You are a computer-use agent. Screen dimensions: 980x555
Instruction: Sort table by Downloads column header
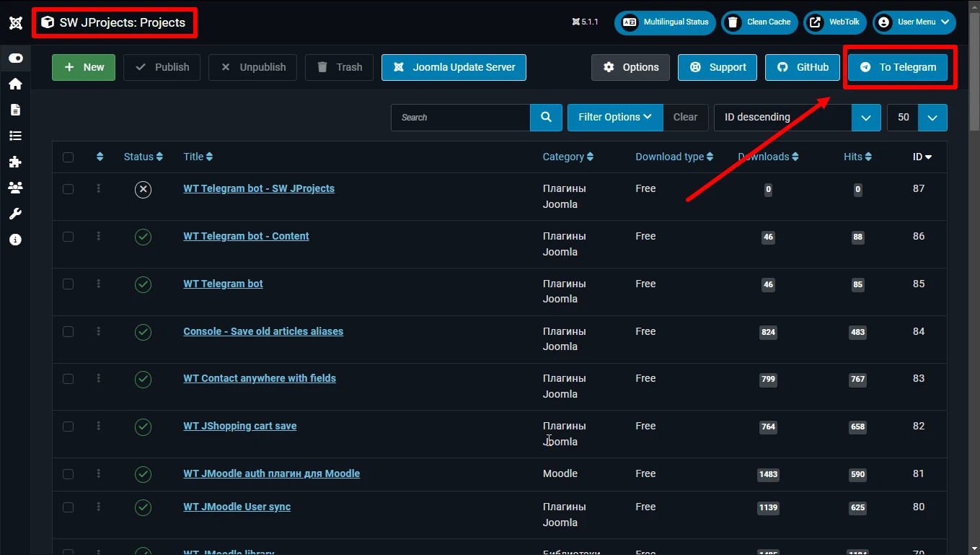(769, 157)
